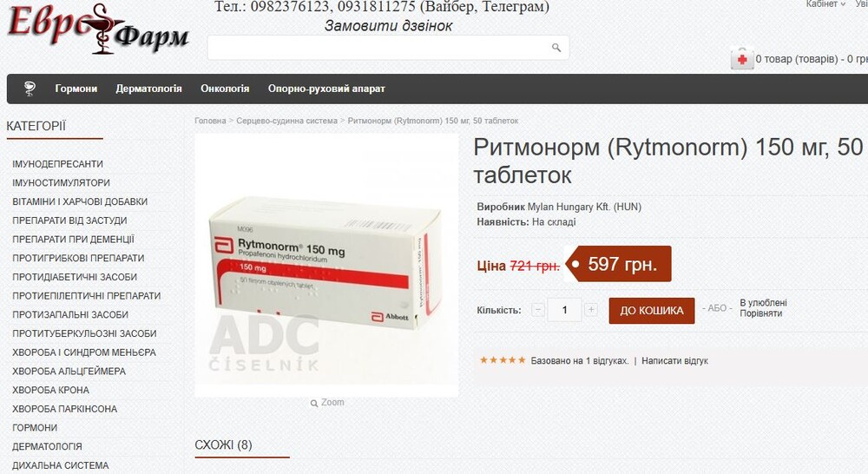Add product with ДО КОШИКА button
The image size is (868, 474).
click(x=652, y=311)
